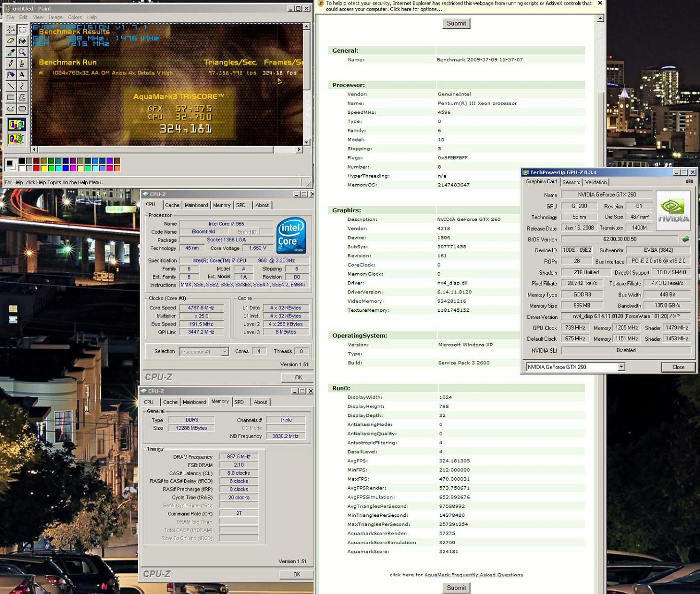Click the Close button in GPU-Z
The image size is (700, 594).
[x=678, y=367]
